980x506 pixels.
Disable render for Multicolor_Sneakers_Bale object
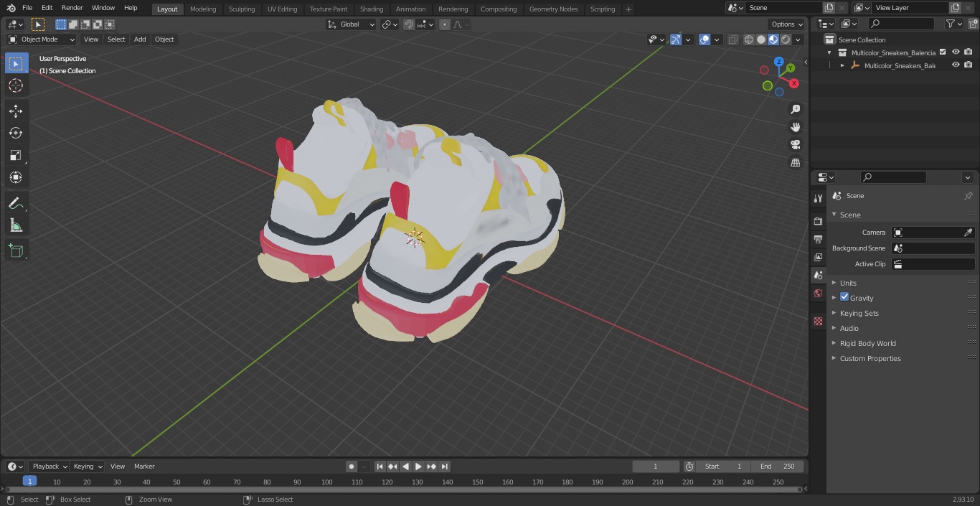point(969,65)
